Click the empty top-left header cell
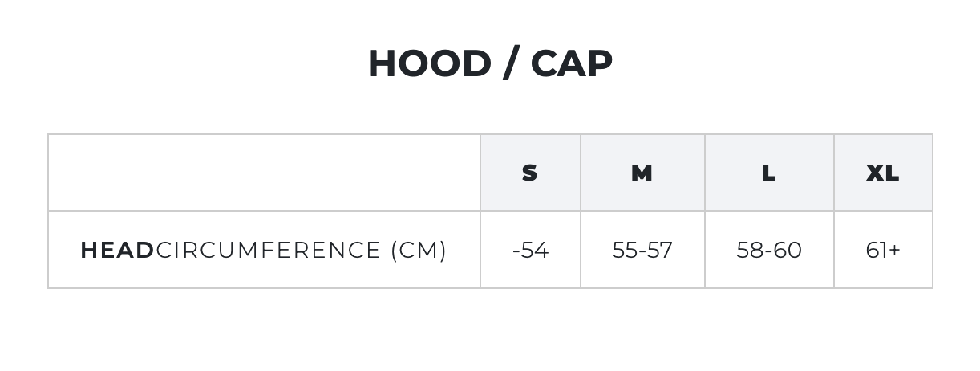The image size is (980, 371). pos(264,173)
